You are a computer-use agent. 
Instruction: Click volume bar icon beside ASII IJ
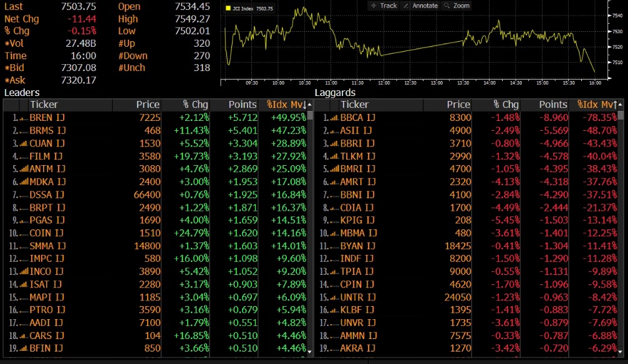pos(334,131)
